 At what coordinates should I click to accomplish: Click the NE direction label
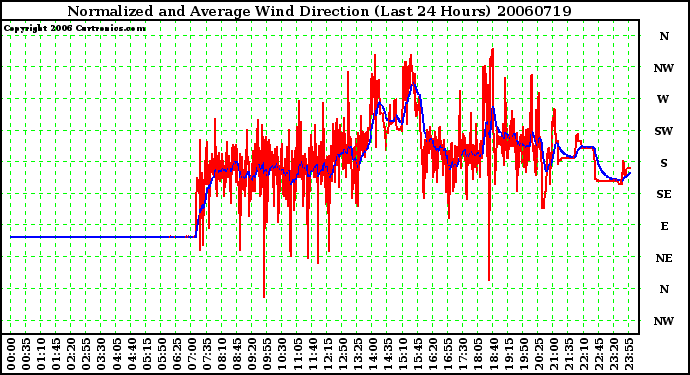pos(664,258)
